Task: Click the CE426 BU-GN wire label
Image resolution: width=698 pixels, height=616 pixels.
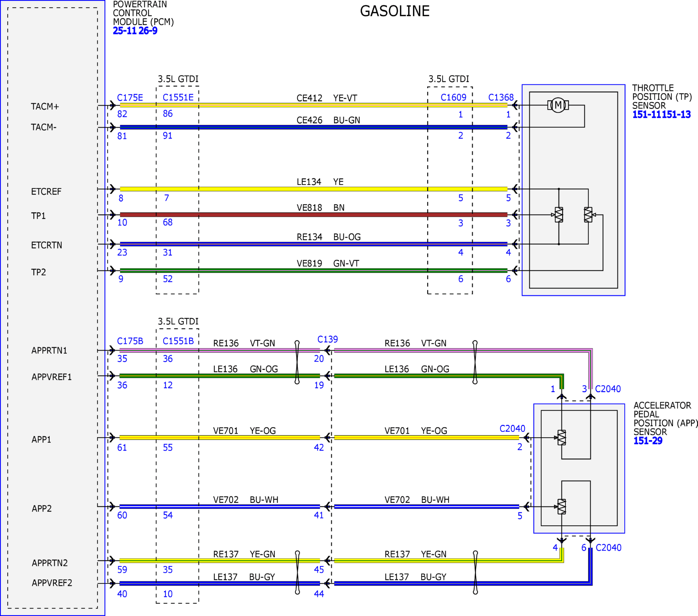Action: click(x=328, y=120)
